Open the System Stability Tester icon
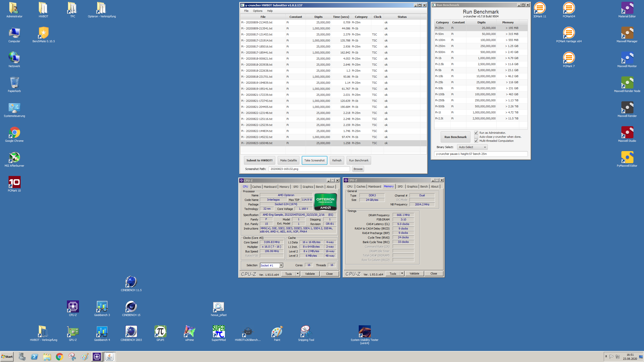The width and height of the screenshot is (644, 362). [365, 335]
